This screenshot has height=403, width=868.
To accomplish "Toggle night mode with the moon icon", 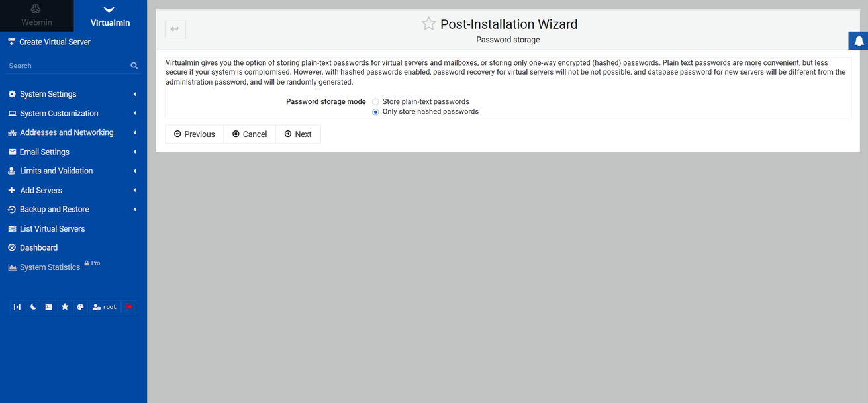I will [x=33, y=307].
